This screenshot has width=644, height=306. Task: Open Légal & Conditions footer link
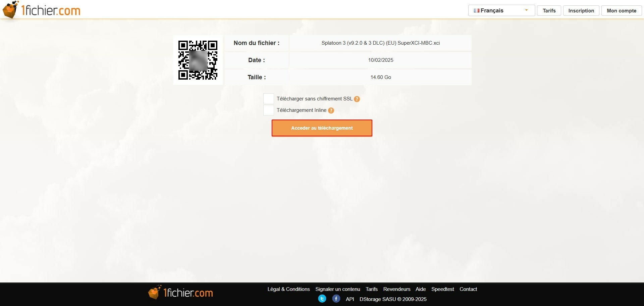point(289,289)
